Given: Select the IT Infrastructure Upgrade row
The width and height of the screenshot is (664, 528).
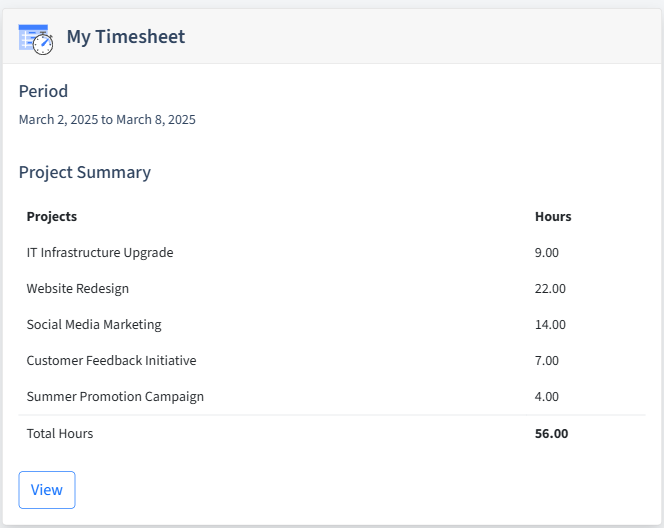Looking at the screenshot, I should point(332,252).
